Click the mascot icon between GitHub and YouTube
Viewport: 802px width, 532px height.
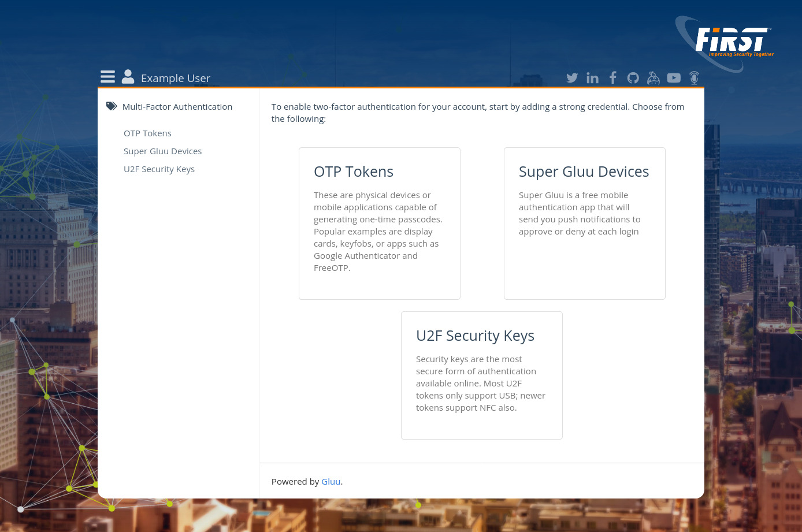[653, 78]
